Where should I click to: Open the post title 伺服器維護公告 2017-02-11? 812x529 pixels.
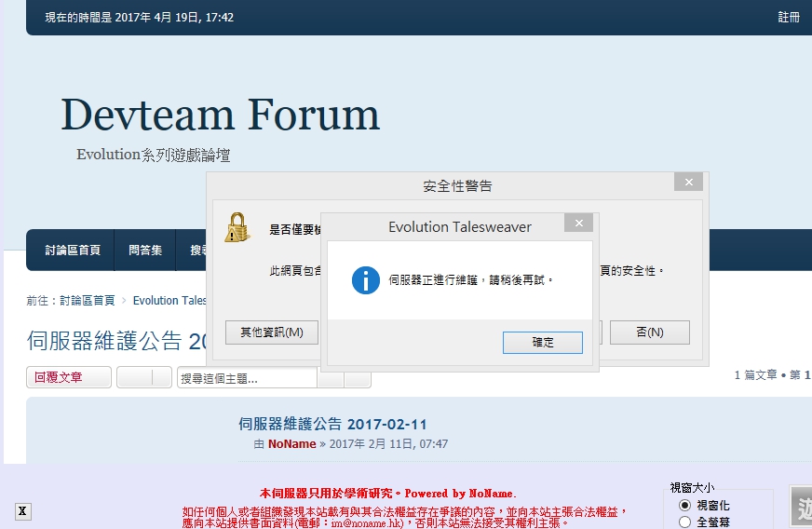click(333, 425)
